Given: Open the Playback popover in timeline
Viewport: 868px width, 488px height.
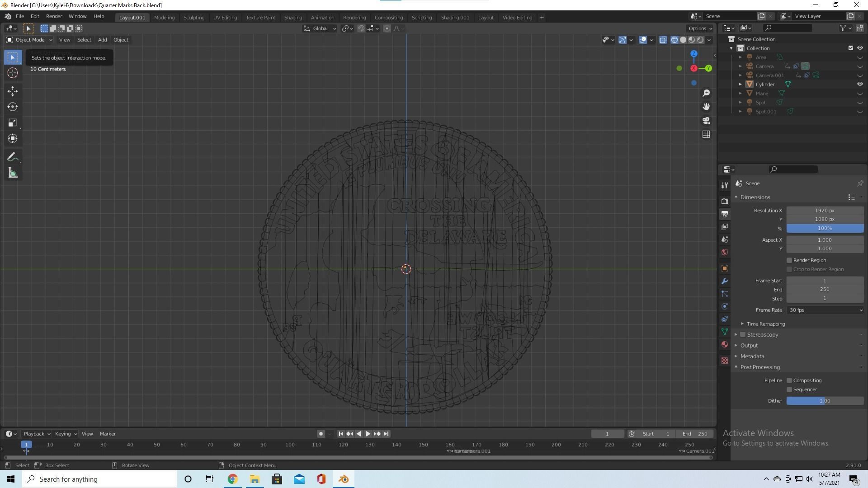Looking at the screenshot, I should [36, 434].
